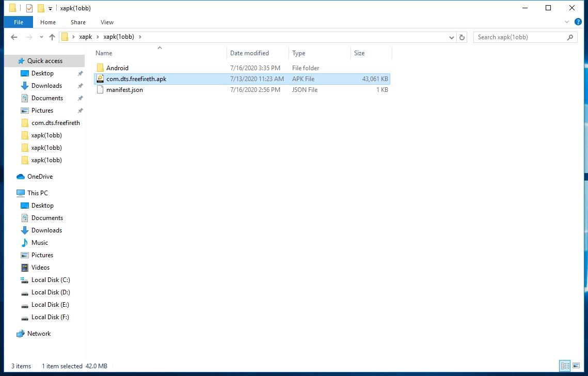Image resolution: width=588 pixels, height=376 pixels.
Task: Switch to the View ribbon tab
Action: coord(107,22)
